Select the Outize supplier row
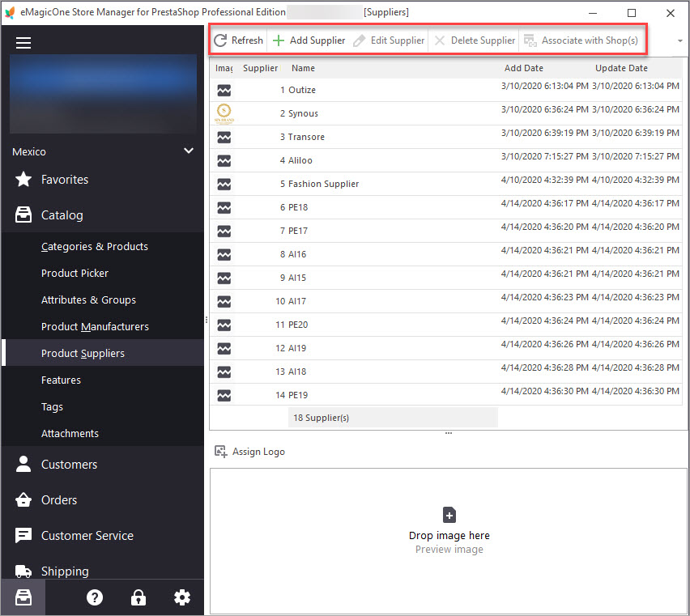Viewport: 690px width, 616px height. tap(445, 90)
